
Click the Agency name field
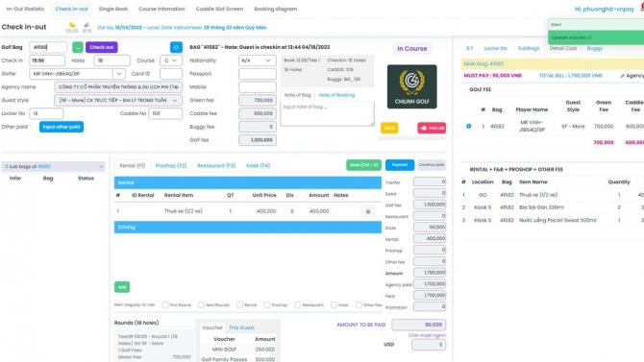[x=118, y=87]
